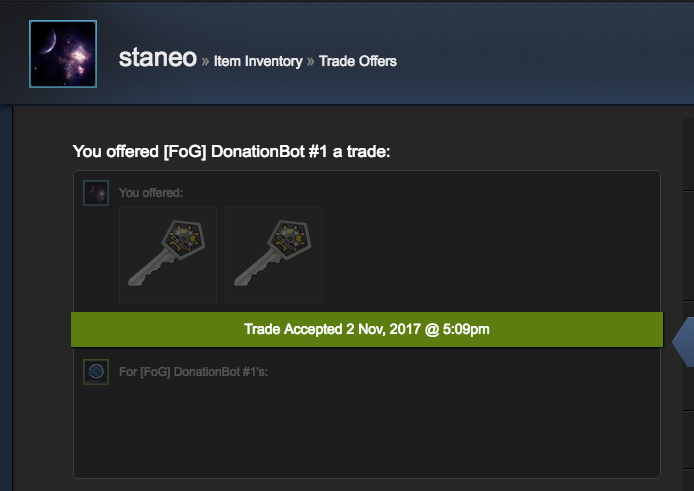Open the Trade Offers breadcrumb
694x491 pixels.
pyautogui.click(x=358, y=61)
